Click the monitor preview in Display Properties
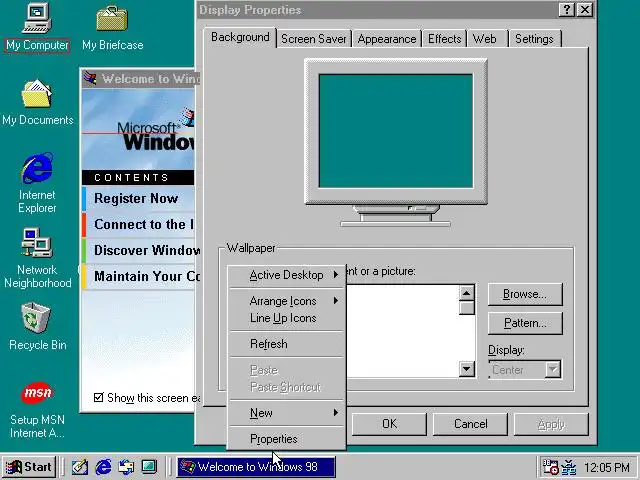The height and width of the screenshot is (480, 640). [396, 131]
